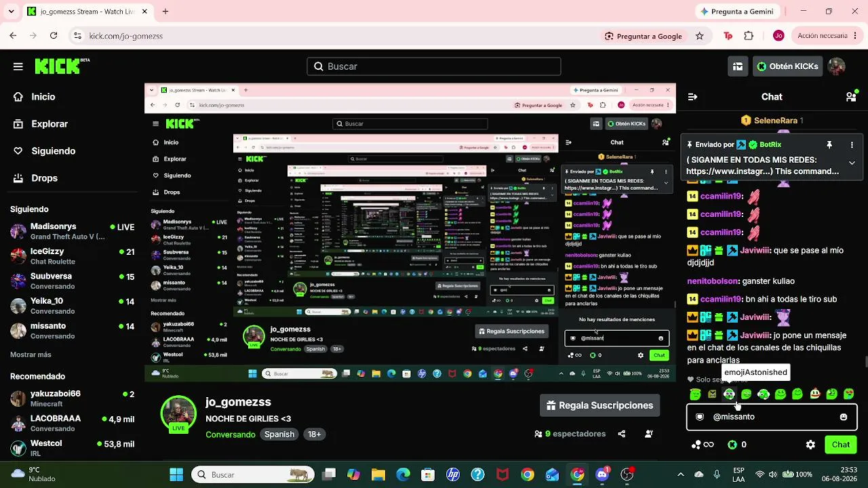Open recommended Westcol channel
Screen dimensions: 868x488
pos(73,448)
